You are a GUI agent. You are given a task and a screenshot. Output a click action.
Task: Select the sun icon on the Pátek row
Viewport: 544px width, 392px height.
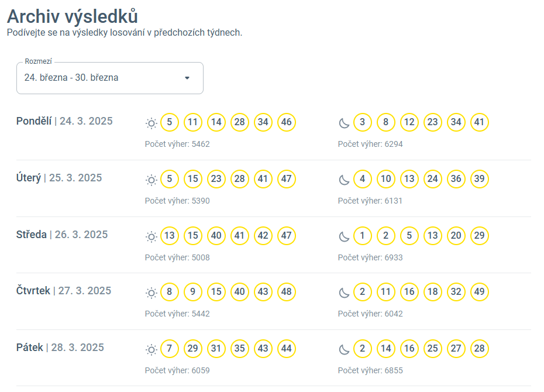(151, 348)
